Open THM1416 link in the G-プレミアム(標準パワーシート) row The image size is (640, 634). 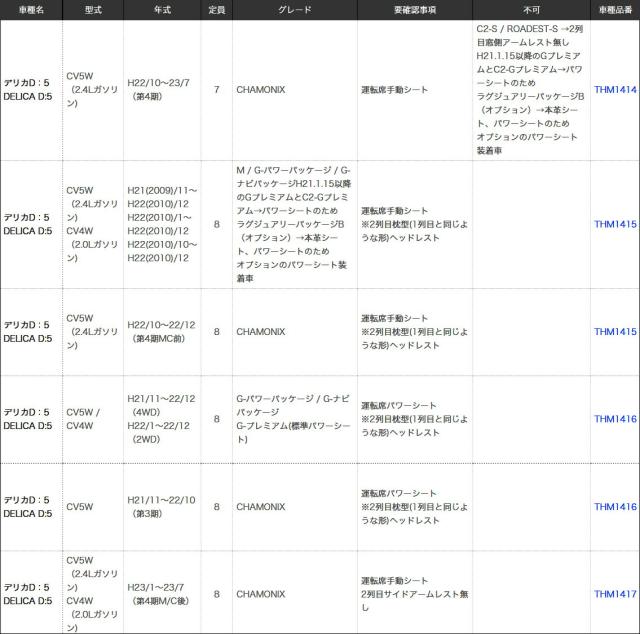pyautogui.click(x=615, y=419)
